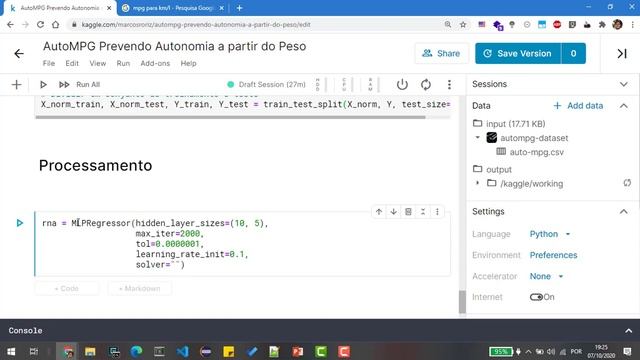Screen dimensions: 640x360
Task: Restart session with refresh icon
Action: tap(426, 84)
